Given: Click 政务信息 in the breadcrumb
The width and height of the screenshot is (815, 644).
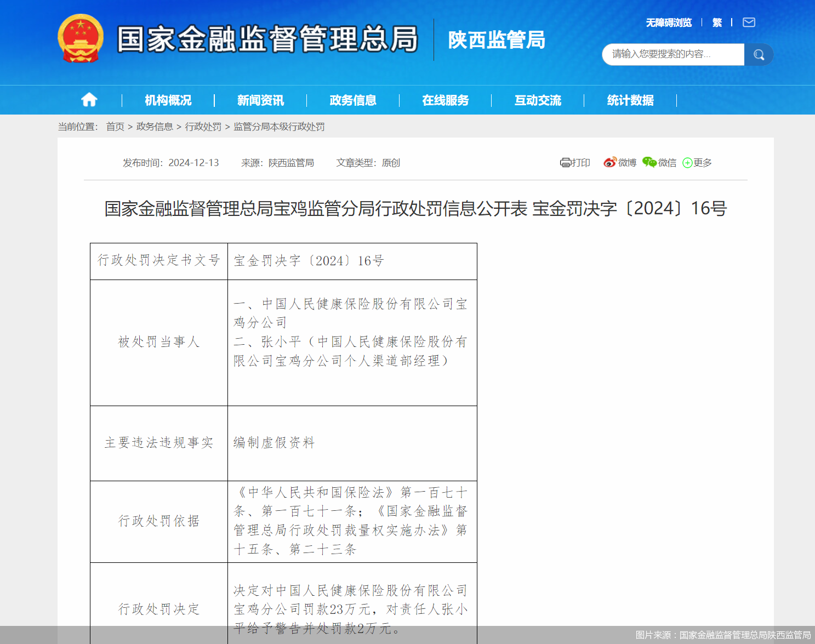Looking at the screenshot, I should pyautogui.click(x=155, y=127).
